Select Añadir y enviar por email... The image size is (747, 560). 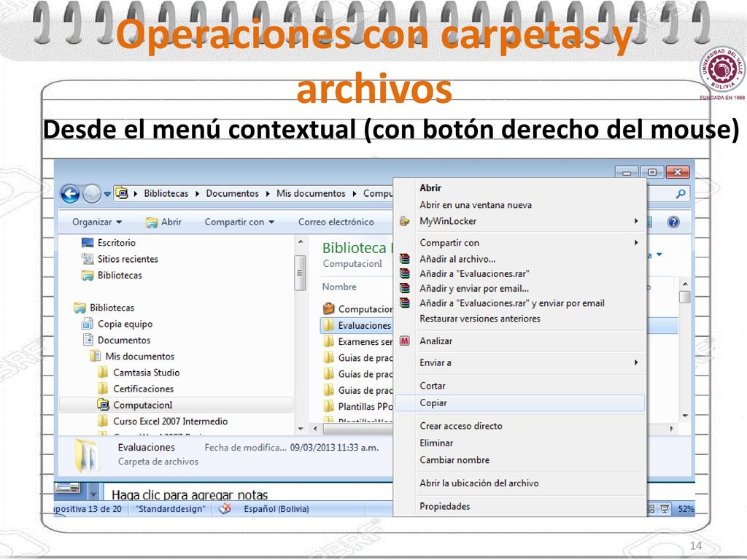pos(519,289)
